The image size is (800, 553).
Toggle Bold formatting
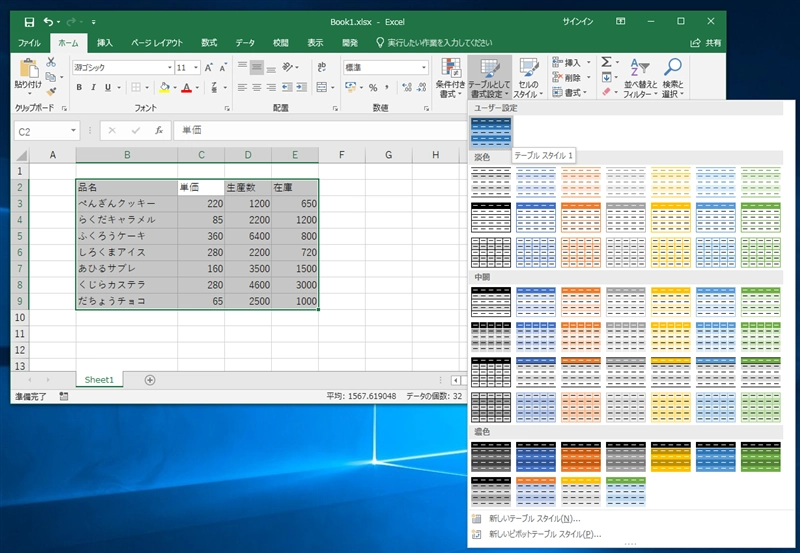point(79,87)
